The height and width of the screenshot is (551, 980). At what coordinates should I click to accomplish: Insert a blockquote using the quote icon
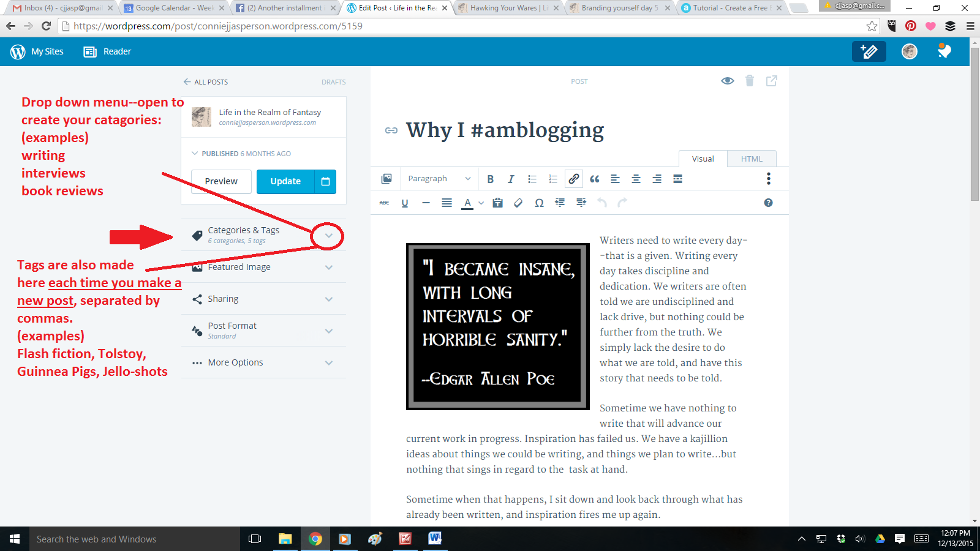click(x=594, y=179)
